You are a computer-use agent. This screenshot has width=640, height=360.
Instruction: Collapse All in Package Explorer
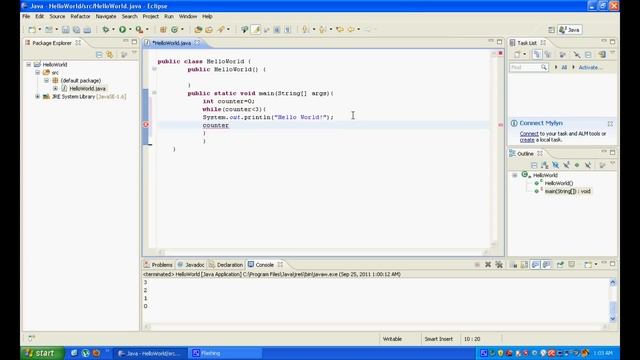99,54
